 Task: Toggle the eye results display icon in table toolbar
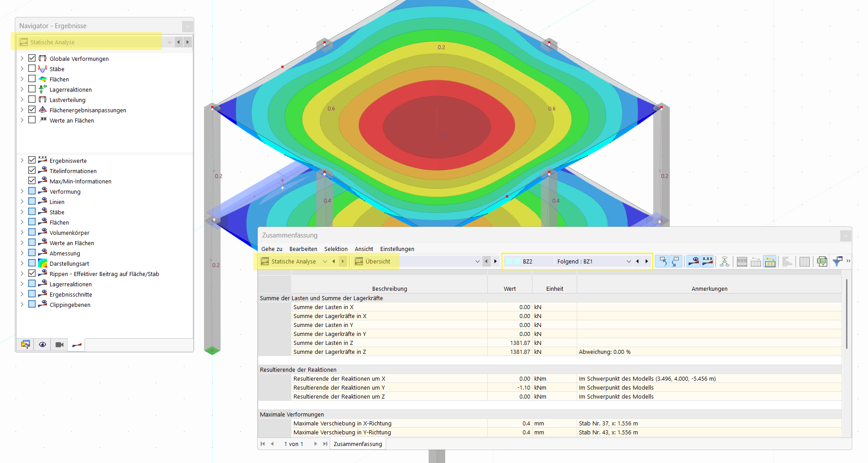click(694, 261)
